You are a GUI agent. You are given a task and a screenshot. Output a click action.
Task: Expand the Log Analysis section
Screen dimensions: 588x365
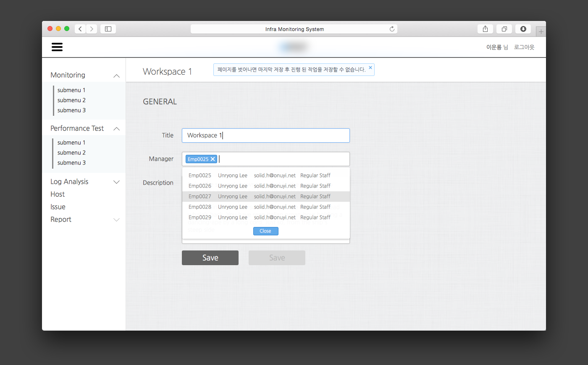click(117, 182)
